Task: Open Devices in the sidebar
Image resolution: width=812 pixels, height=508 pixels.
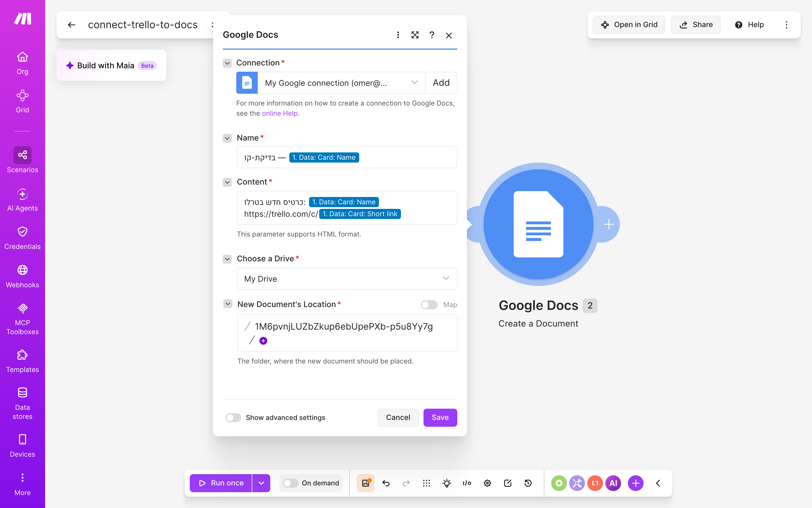Action: [x=23, y=446]
